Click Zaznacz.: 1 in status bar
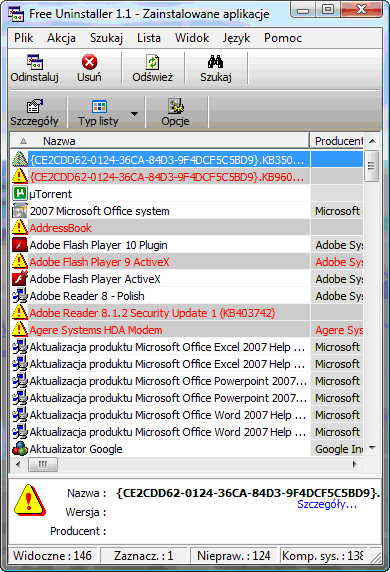Viewport: 390px width, 572px height. pyautogui.click(x=143, y=556)
